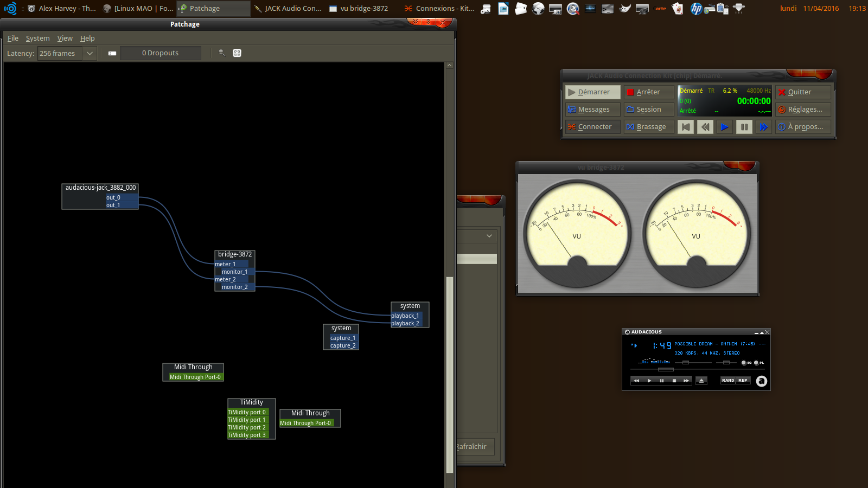868x488 pixels.
Task: Toggle RAND shuffle mode in Audacious
Action: click(728, 381)
